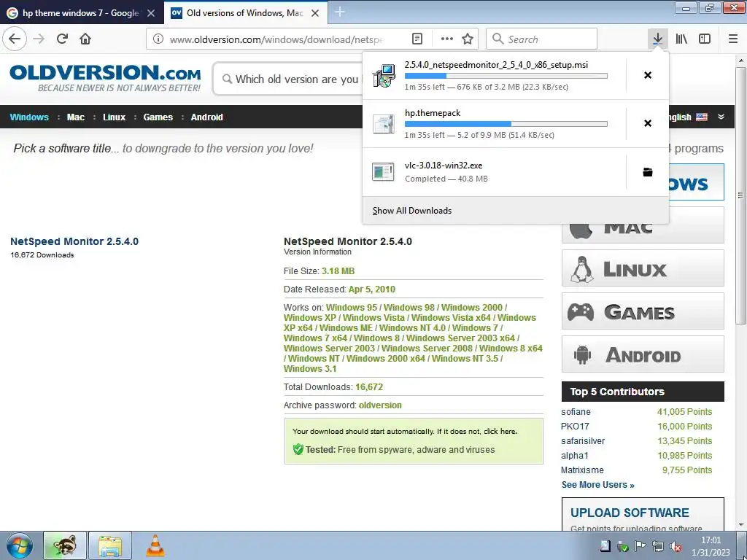Cancel the hp.themepack download
The width and height of the screenshot is (747, 560).
pyautogui.click(x=648, y=123)
